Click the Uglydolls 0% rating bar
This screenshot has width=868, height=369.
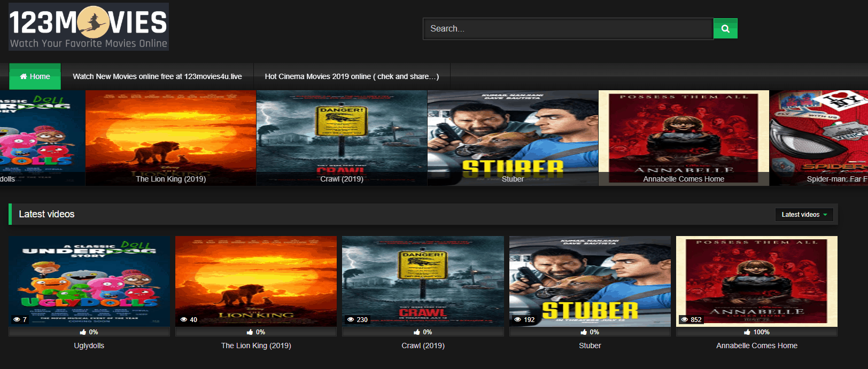tap(89, 332)
